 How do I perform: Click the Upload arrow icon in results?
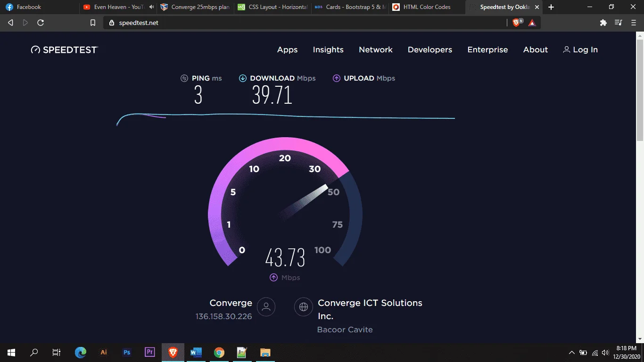click(337, 78)
